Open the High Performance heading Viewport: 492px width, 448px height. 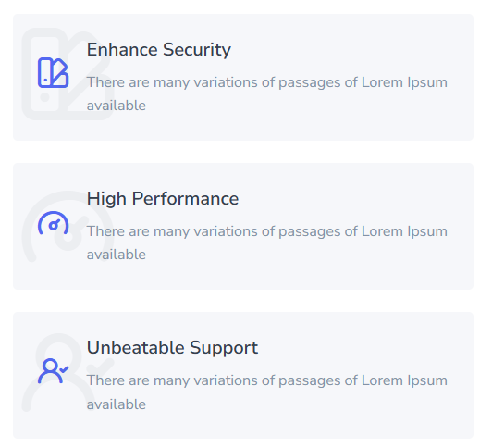pos(163,199)
